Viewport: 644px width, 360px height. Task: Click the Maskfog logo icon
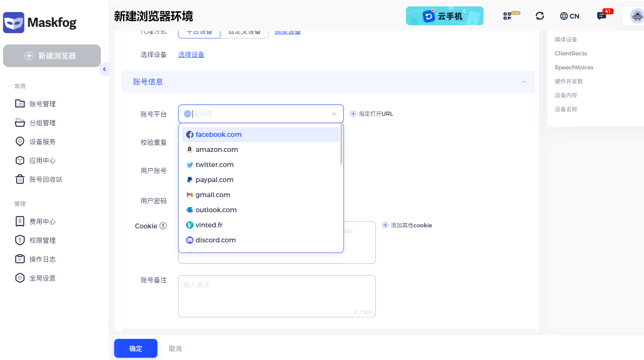click(x=14, y=23)
